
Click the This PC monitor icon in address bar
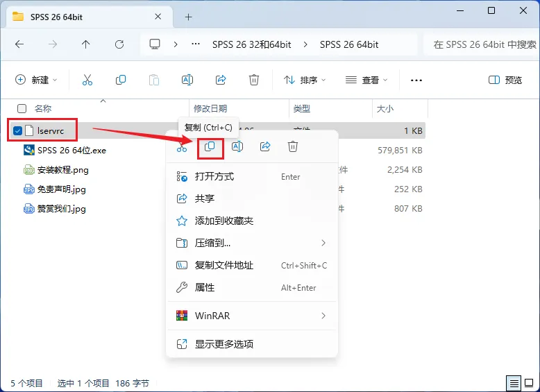(x=155, y=44)
